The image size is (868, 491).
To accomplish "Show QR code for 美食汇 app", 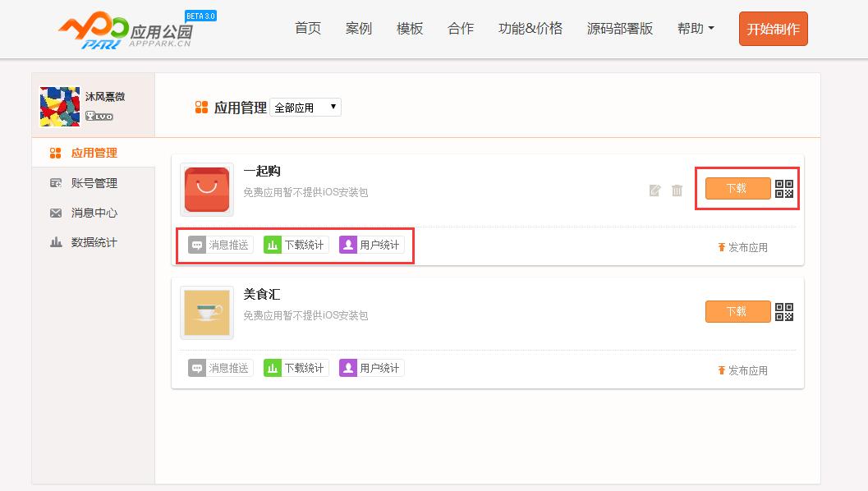I will pos(784,312).
